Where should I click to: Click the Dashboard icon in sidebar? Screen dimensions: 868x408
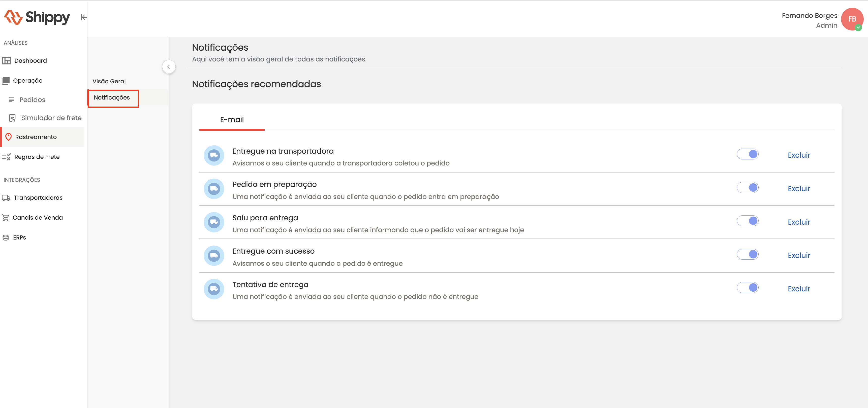pyautogui.click(x=6, y=61)
